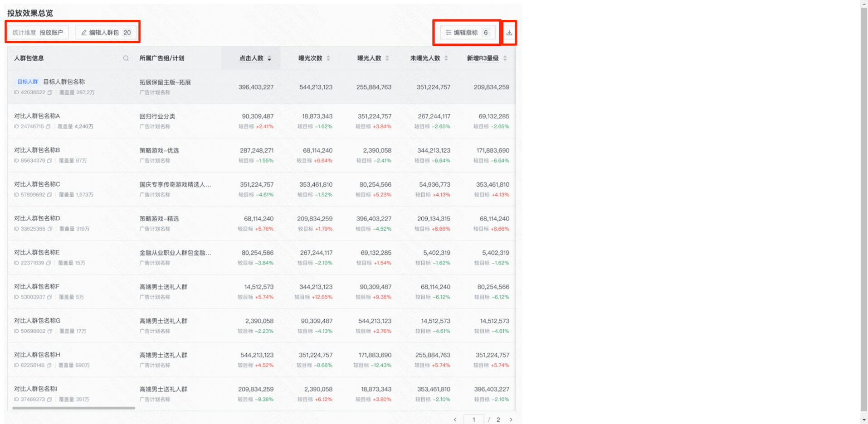Image resolution: width=868 pixels, height=424 pixels.
Task: Click copy icon next to ID 85634379
Action: (49, 161)
